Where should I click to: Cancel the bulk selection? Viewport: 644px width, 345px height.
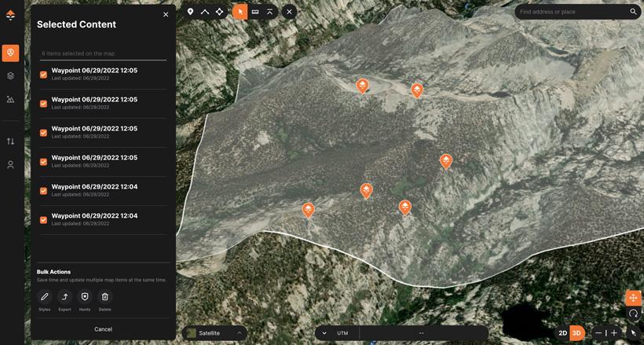(103, 329)
